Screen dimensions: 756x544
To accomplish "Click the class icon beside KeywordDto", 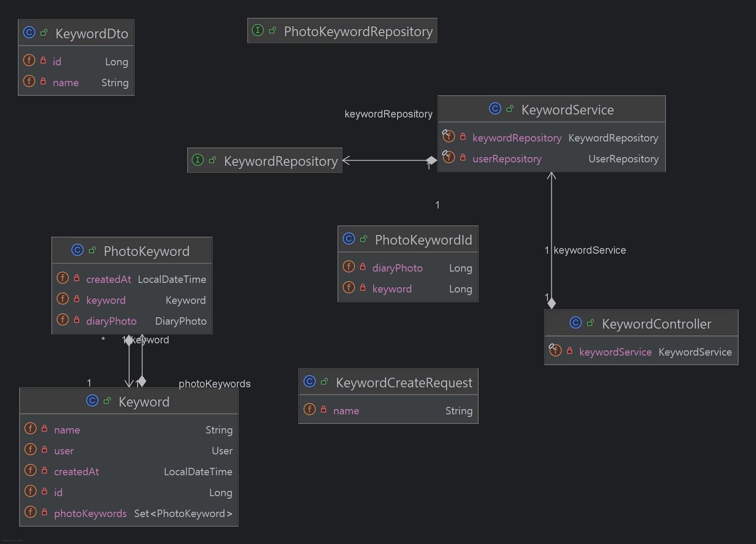I will click(29, 33).
